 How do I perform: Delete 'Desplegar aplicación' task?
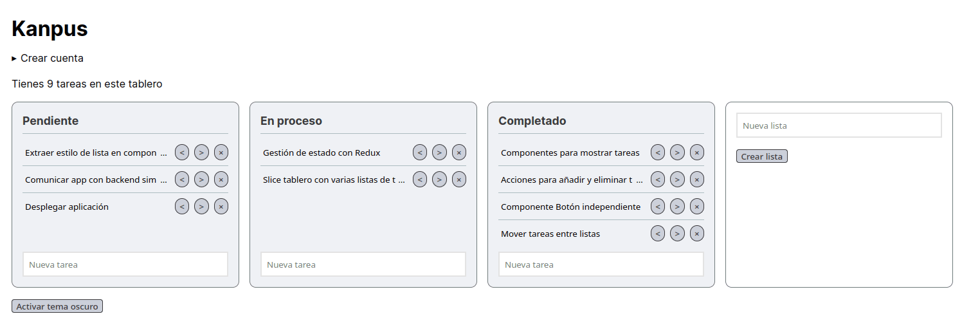(x=221, y=207)
